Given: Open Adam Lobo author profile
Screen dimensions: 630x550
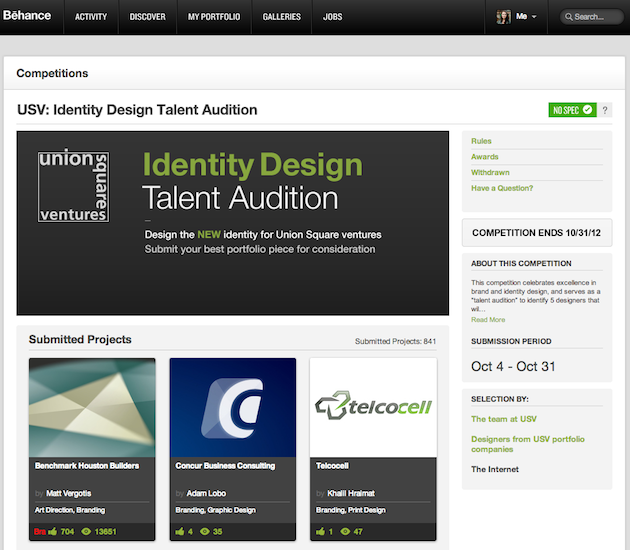Looking at the screenshot, I should (206, 493).
